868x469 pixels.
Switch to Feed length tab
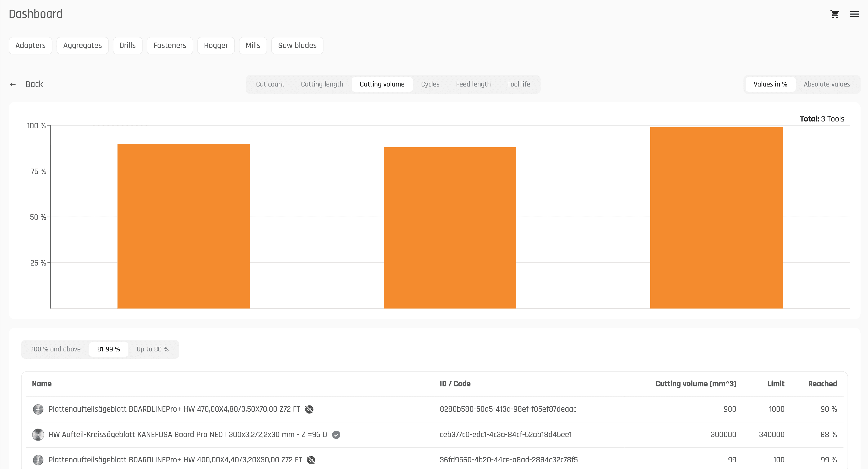473,84
